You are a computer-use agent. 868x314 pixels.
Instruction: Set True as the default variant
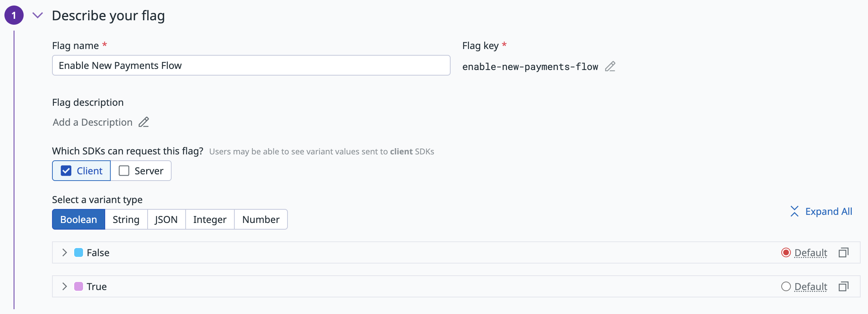786,286
